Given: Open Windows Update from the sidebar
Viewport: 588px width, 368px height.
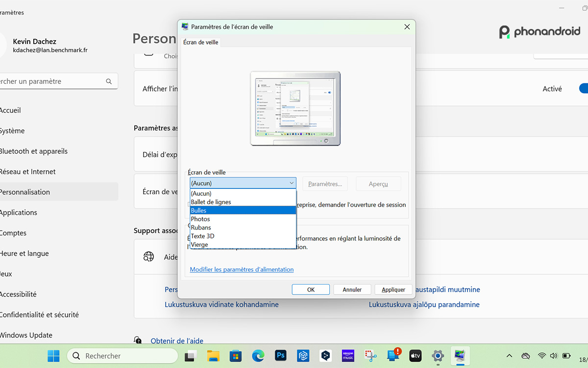Looking at the screenshot, I should click(x=26, y=335).
